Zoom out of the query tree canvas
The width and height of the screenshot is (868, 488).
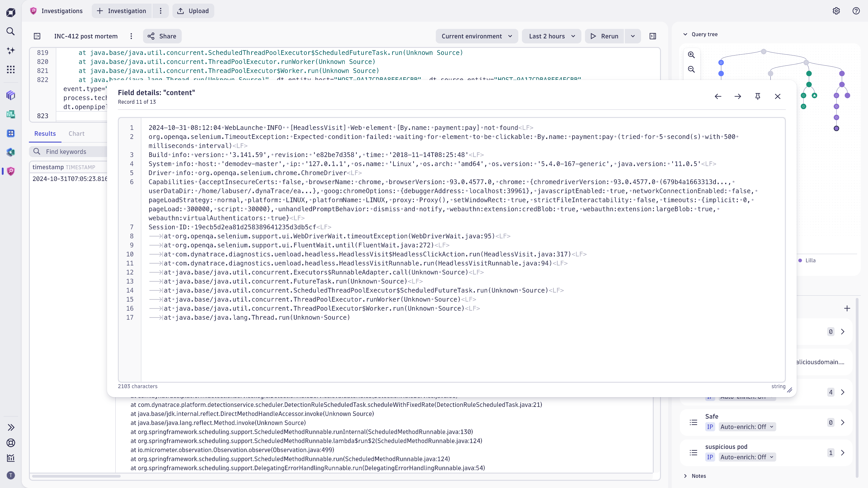[x=691, y=69]
